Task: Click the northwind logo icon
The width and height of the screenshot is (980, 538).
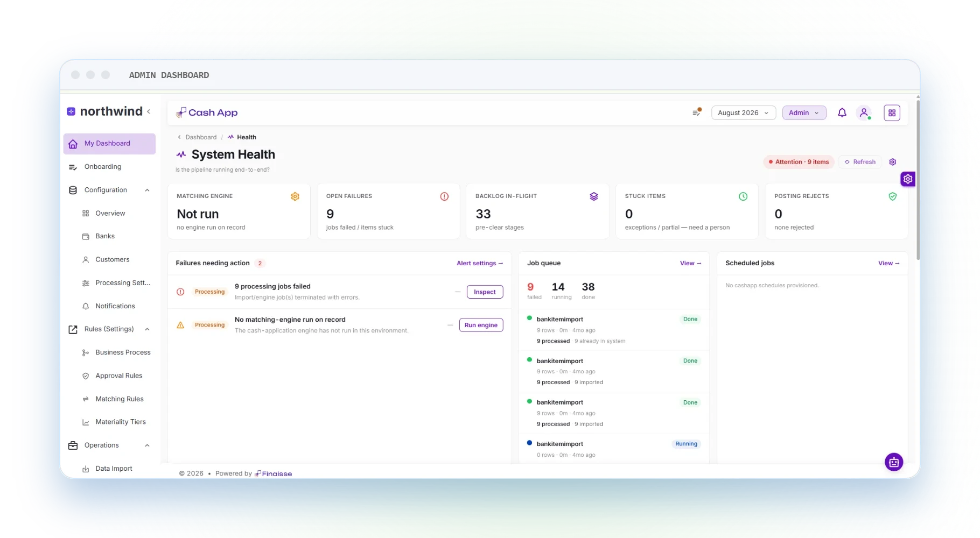Action: click(x=71, y=111)
